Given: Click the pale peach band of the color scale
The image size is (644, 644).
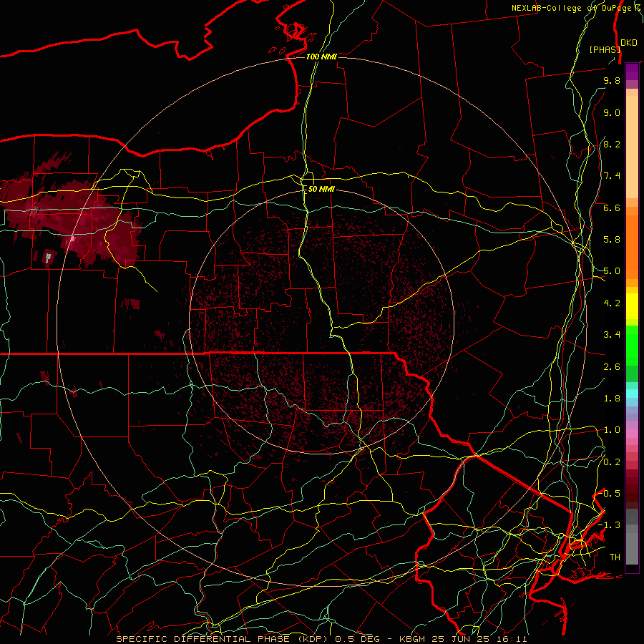Looking at the screenshot, I should point(632,147).
